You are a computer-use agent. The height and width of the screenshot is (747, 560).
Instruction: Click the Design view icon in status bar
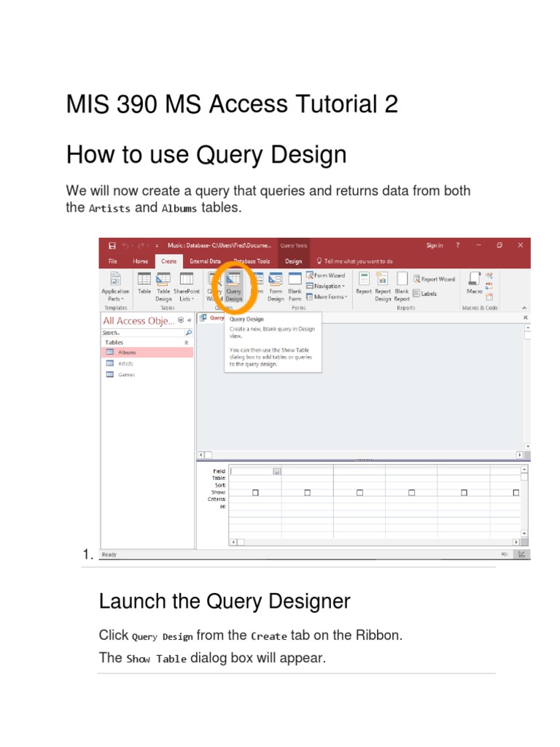tap(521, 554)
